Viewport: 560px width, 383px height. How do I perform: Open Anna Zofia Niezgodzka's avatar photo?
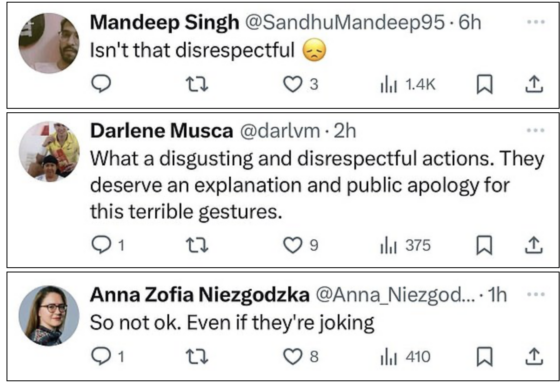coord(49,315)
